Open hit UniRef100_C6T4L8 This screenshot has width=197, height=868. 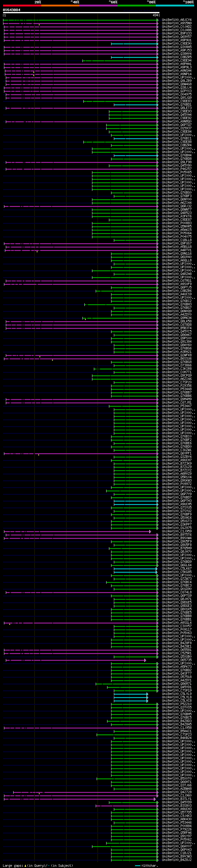coord(177,593)
